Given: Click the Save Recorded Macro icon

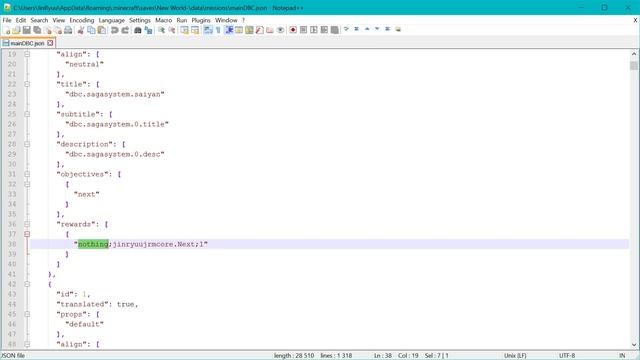Looking at the screenshot, I should pos(335,30).
